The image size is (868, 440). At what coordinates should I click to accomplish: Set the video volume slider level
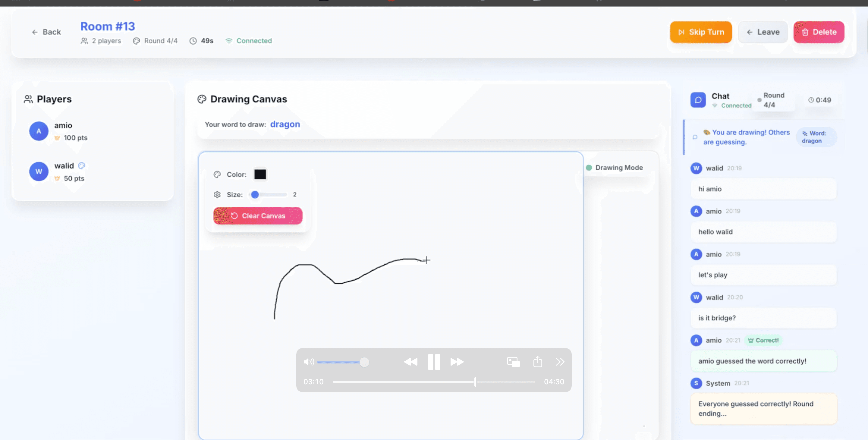click(x=343, y=362)
